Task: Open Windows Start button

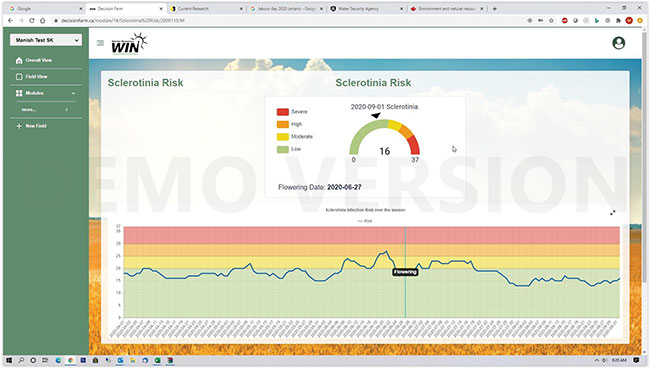Action: click(x=9, y=360)
